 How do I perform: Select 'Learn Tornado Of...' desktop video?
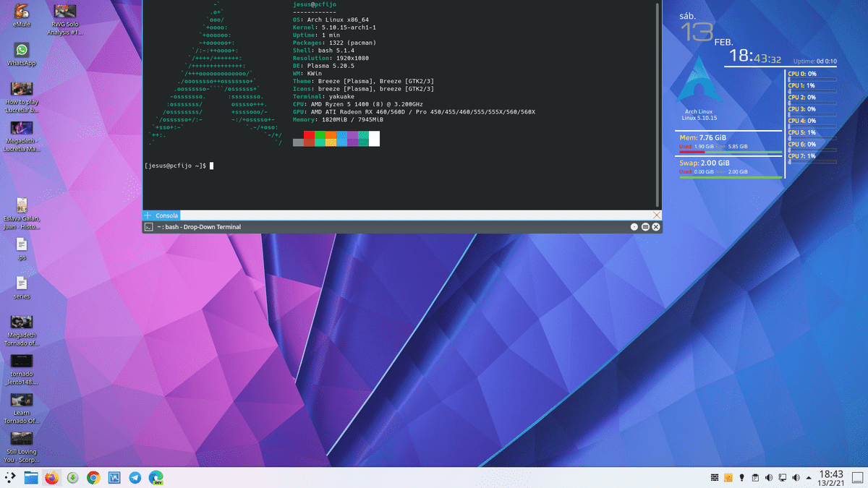coord(22,408)
